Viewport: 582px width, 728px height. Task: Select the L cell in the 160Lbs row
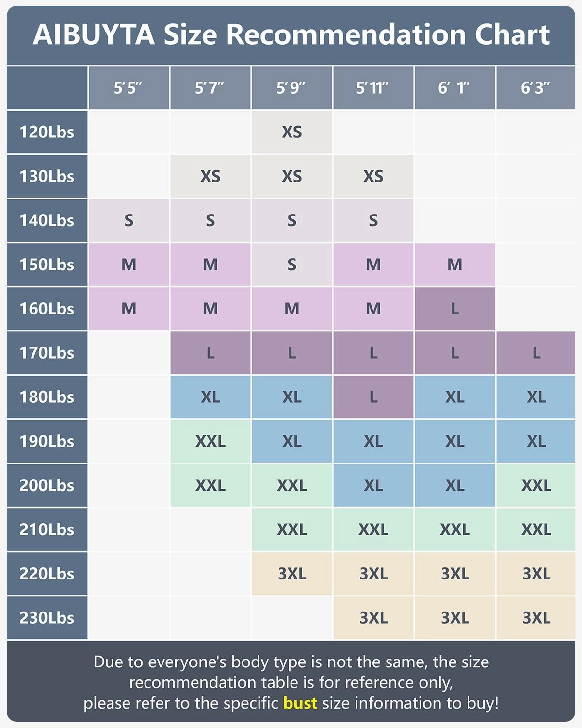coord(454,309)
